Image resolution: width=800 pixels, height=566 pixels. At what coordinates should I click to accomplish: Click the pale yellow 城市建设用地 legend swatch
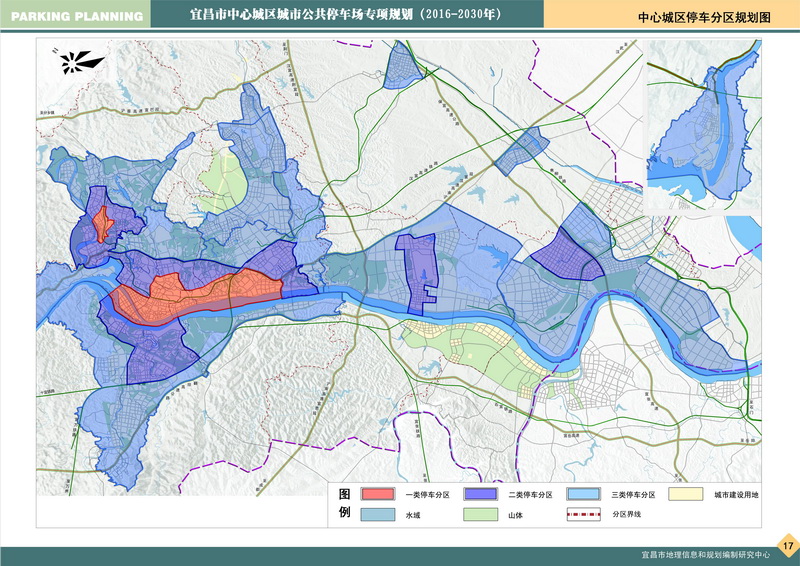688,494
